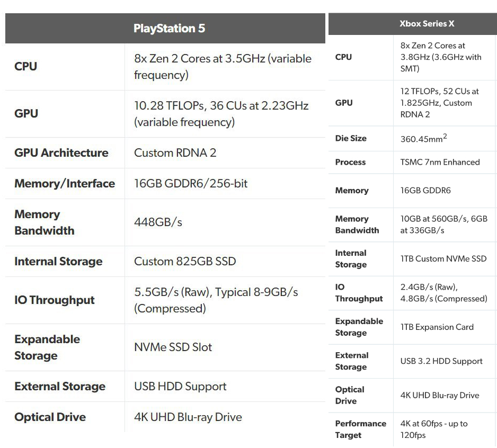The width and height of the screenshot is (497, 448).
Task: Select the "Custom RDNA 2" PlayStation value cell
Action: (175, 153)
